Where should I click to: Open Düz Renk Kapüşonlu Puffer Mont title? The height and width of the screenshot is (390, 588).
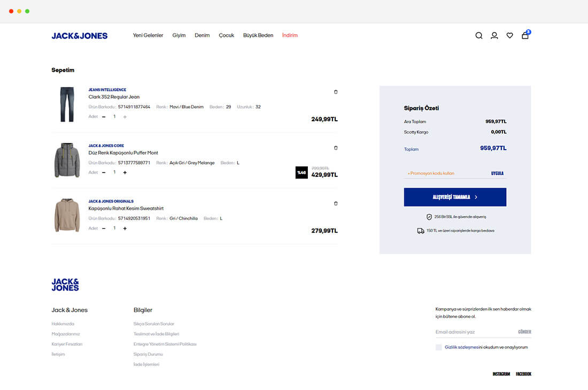coord(123,152)
